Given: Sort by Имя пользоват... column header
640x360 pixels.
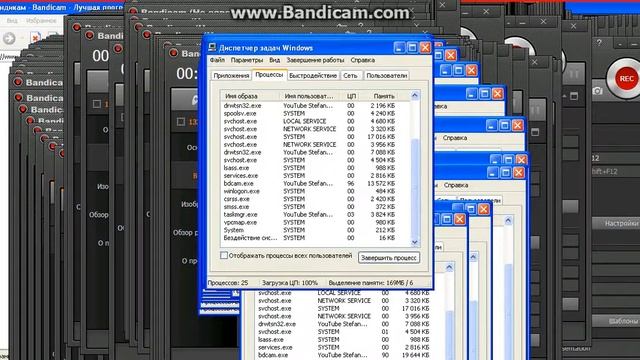Looking at the screenshot, I should click(310, 96).
